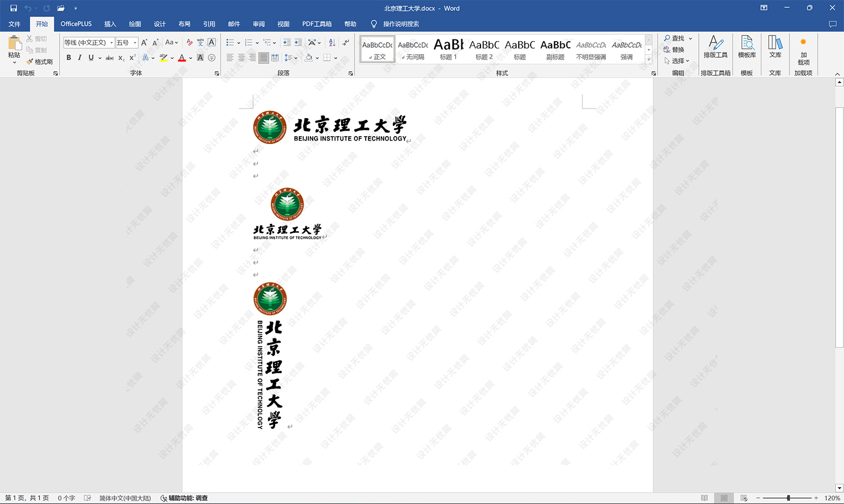The image size is (844, 504).
Task: Click the Tell me search (操作说明搜索) box
Action: (x=395, y=24)
